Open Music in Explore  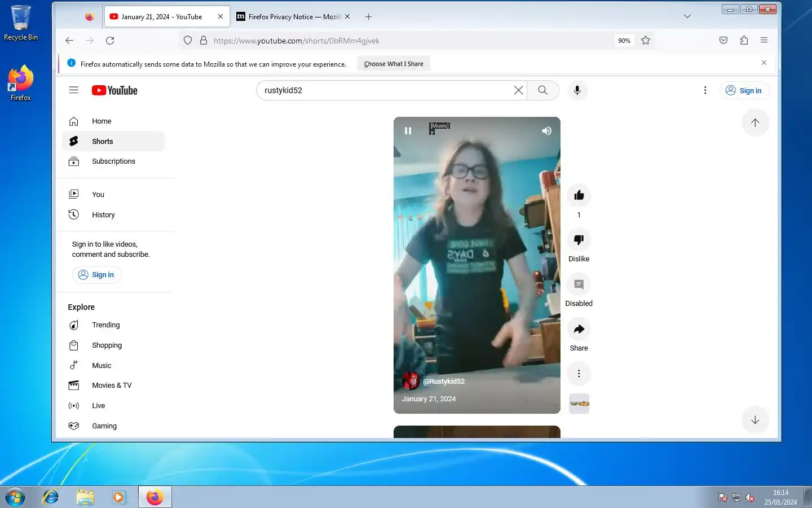click(113, 366)
